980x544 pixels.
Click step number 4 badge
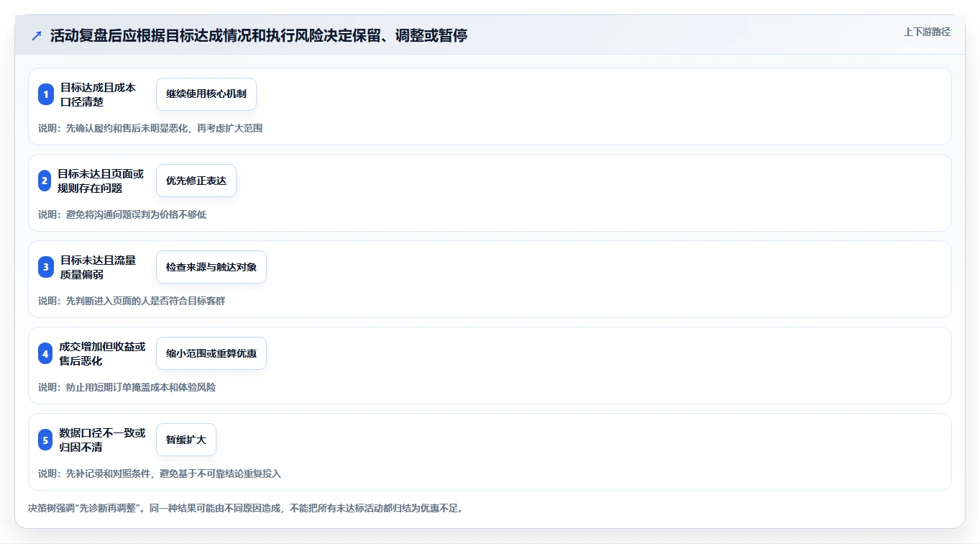tap(45, 353)
